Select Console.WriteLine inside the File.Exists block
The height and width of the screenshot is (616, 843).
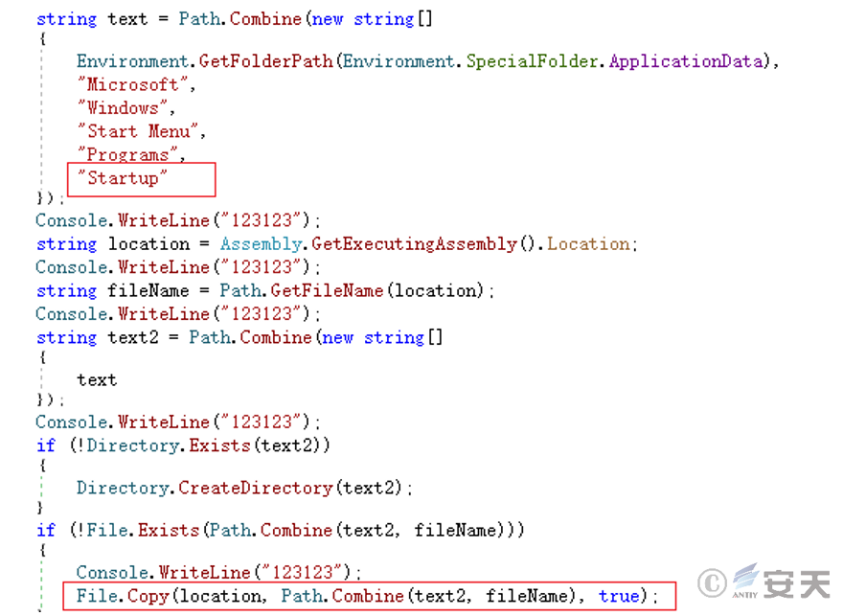point(163,573)
